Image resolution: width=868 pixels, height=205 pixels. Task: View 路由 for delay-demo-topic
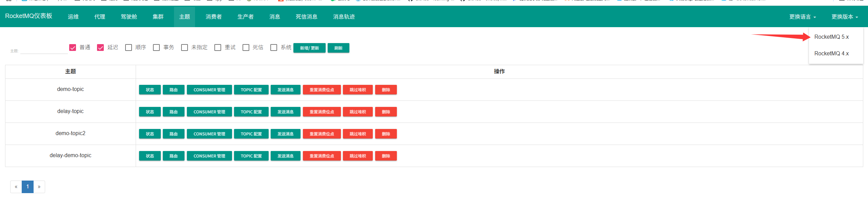174,156
